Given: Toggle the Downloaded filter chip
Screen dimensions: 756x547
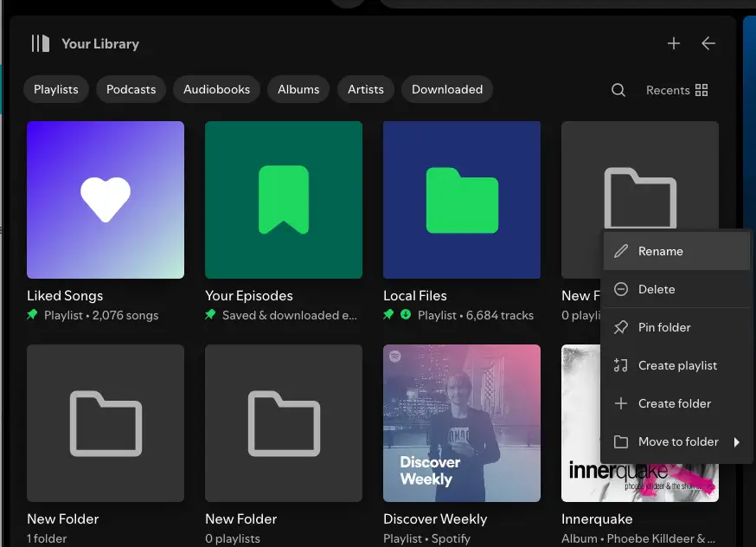Looking at the screenshot, I should 446,89.
